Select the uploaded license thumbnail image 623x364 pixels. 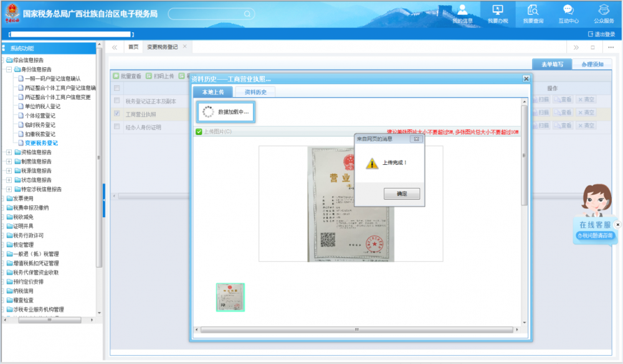pos(230,297)
